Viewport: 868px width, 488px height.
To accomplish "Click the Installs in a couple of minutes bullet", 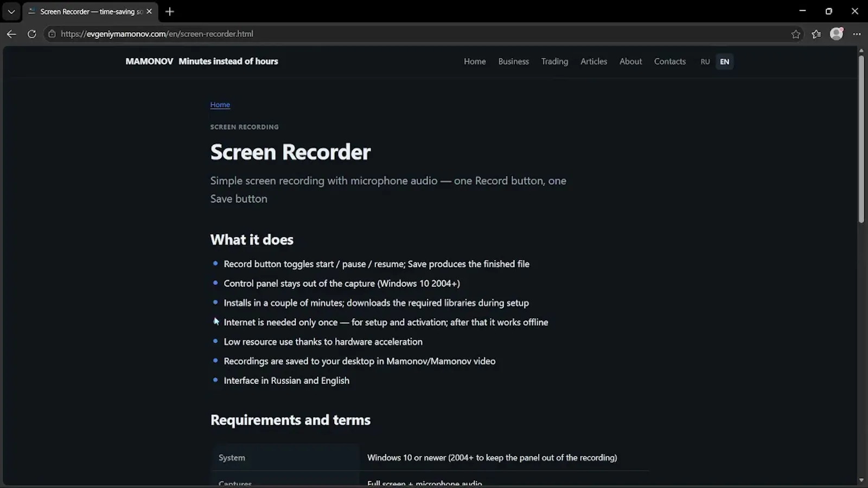I will click(376, 303).
